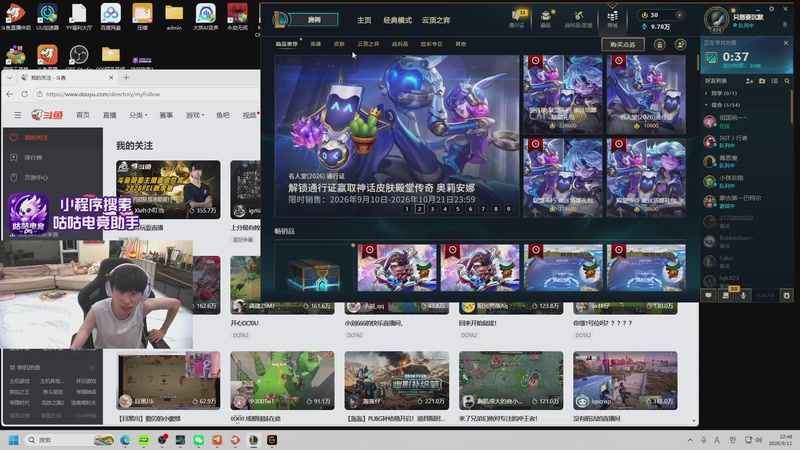Screen dimensions: 800x450
Task: Toggle the notification bell under profile
Action: [x=785, y=24]
